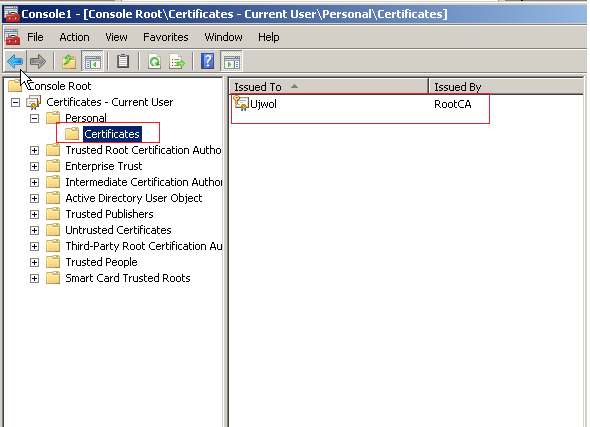Click the Help question mark icon
This screenshot has height=427, width=590.
click(208, 61)
